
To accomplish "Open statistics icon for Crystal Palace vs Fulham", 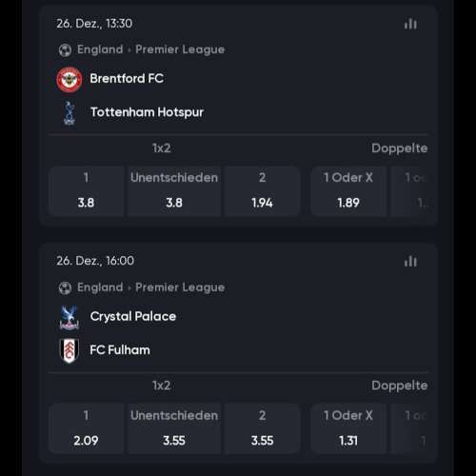I will (x=410, y=261).
